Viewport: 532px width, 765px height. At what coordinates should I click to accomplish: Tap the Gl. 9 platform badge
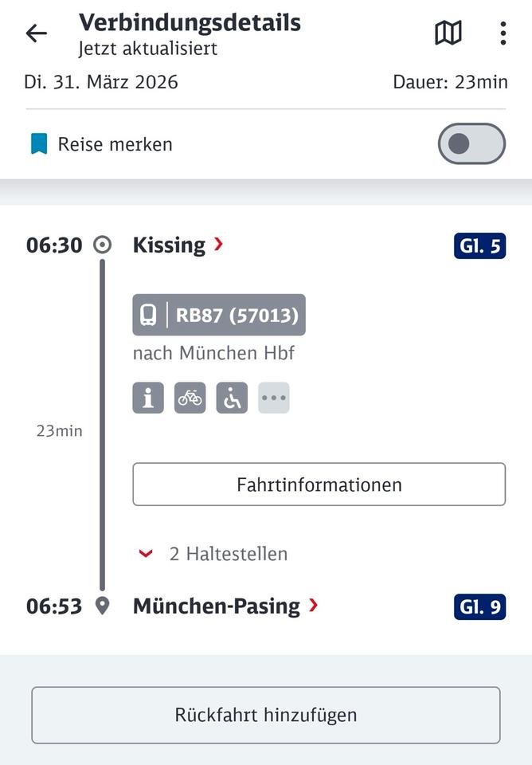pos(479,607)
